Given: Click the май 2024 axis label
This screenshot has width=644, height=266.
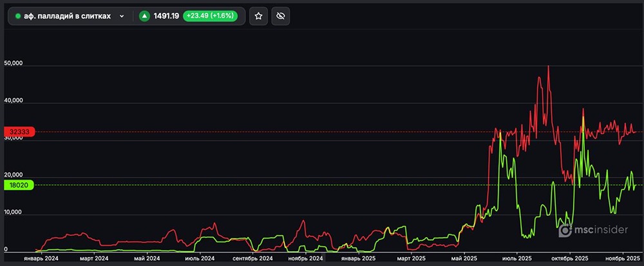Looking at the screenshot, I should pyautogui.click(x=147, y=259).
